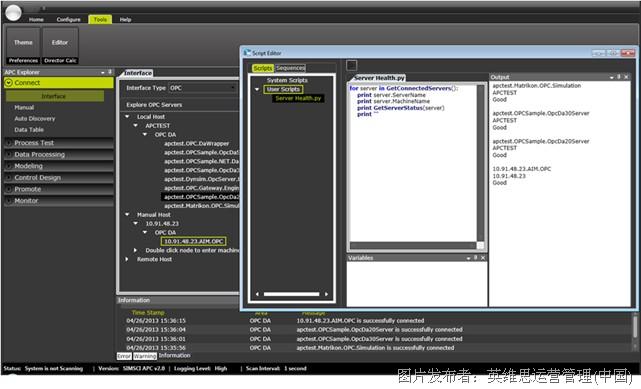Select apctest.Dynsim.OpcServer entry
The height and width of the screenshot is (389, 641).
pyautogui.click(x=201, y=179)
